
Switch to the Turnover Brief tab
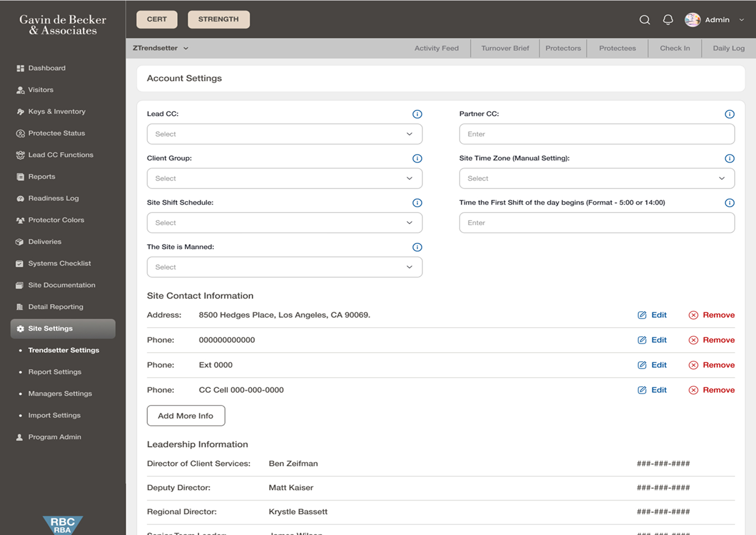coord(505,48)
